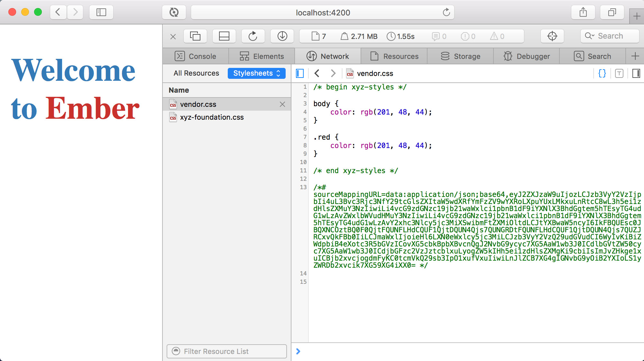Open the Storage tab
Screen dimensions: 644x361
(460, 56)
